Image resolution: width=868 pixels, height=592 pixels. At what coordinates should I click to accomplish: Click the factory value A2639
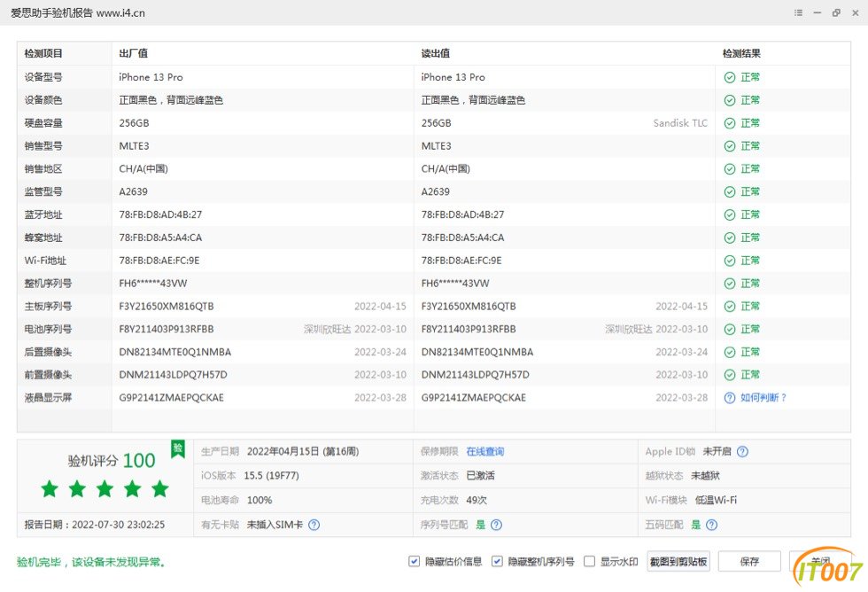coord(134,191)
